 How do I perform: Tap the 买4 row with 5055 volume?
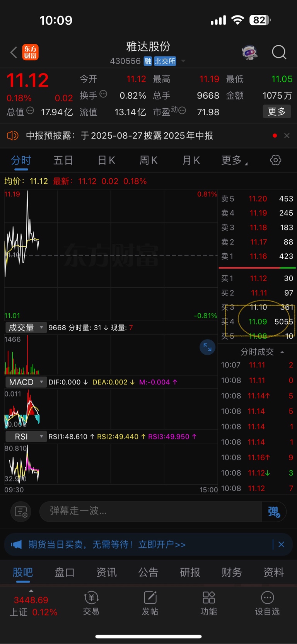tap(257, 322)
